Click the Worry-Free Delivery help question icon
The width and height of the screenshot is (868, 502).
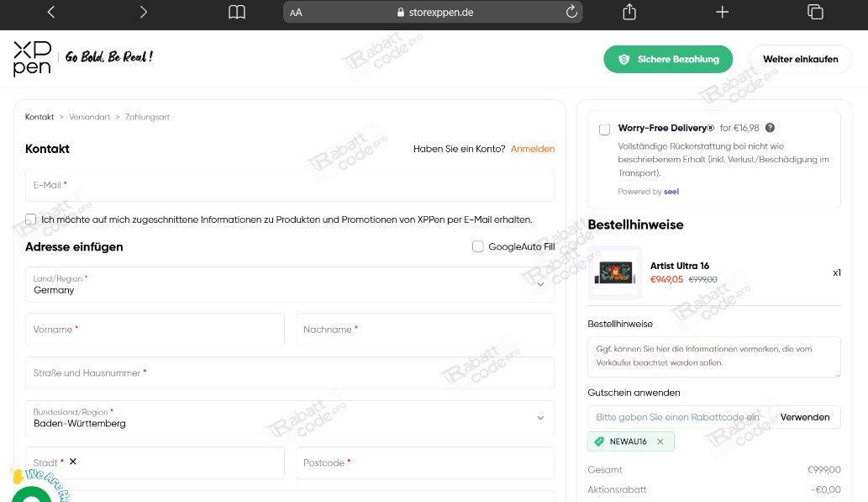click(770, 128)
